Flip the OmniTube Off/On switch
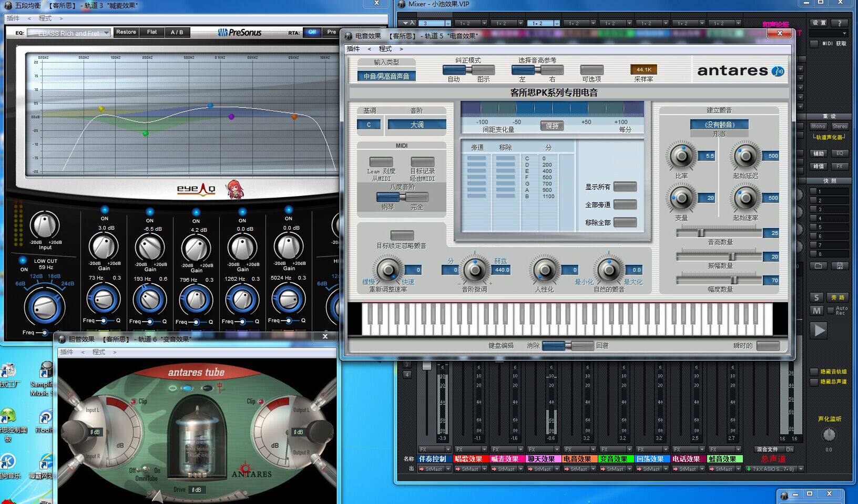858x504 pixels. point(144,470)
